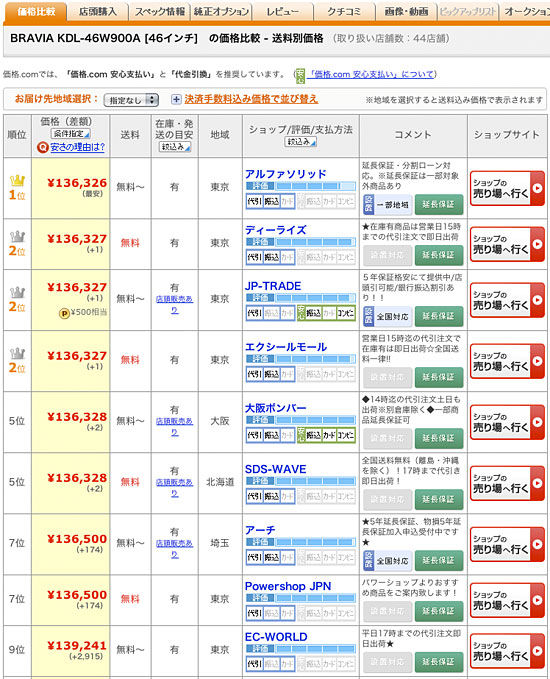Click the crown icon for エクシールモール row
The height and width of the screenshot is (679, 550).
(17, 353)
